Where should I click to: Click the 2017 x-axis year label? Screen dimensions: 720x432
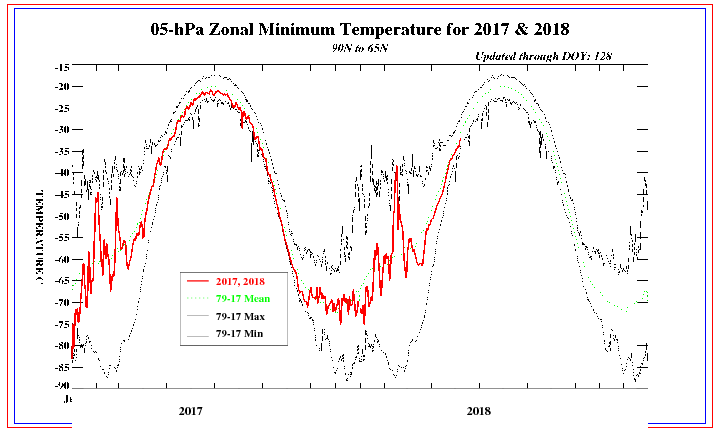click(x=191, y=410)
